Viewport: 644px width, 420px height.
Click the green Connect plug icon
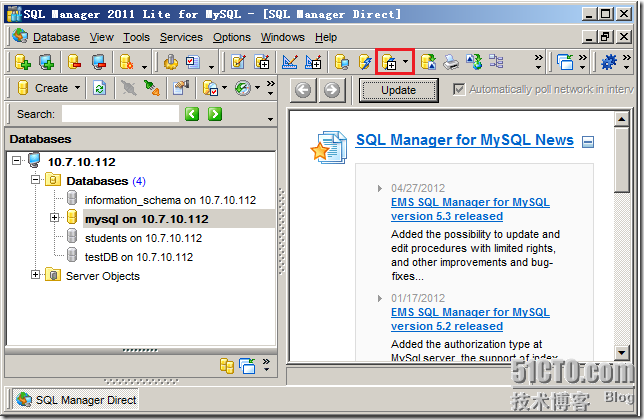pos(152,88)
